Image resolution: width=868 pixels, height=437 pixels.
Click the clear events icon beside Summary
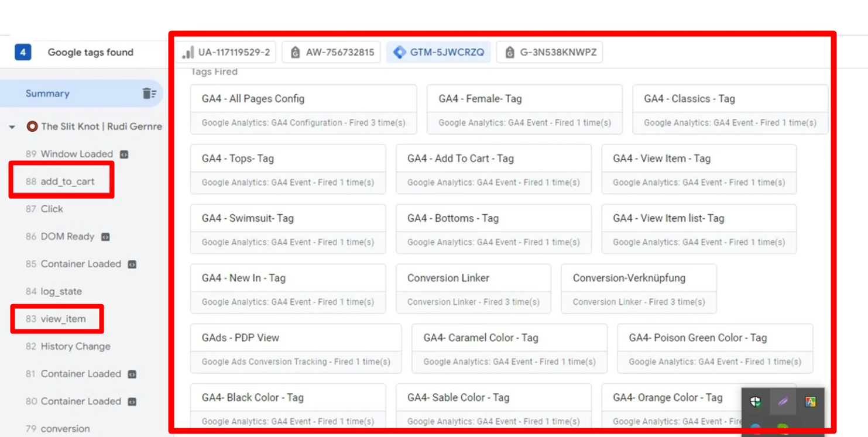pyautogui.click(x=149, y=94)
